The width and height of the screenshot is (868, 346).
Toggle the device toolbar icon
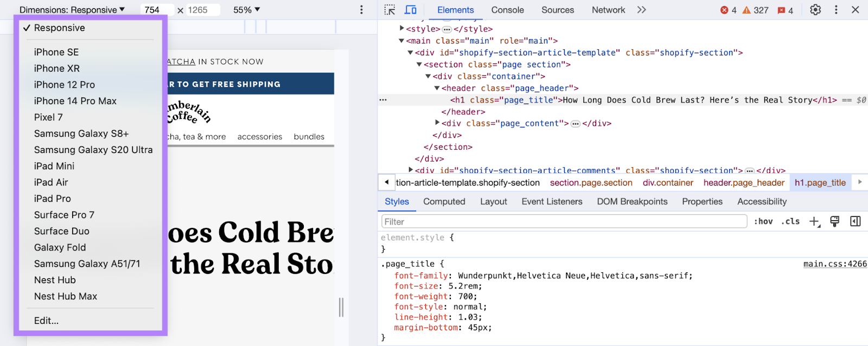coord(411,10)
